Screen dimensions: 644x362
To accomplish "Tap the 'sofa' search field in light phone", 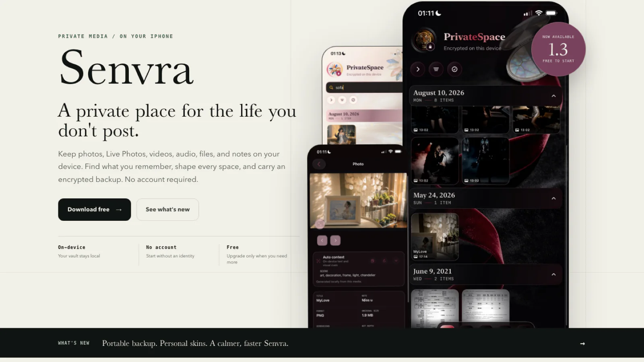I will 365,87.
